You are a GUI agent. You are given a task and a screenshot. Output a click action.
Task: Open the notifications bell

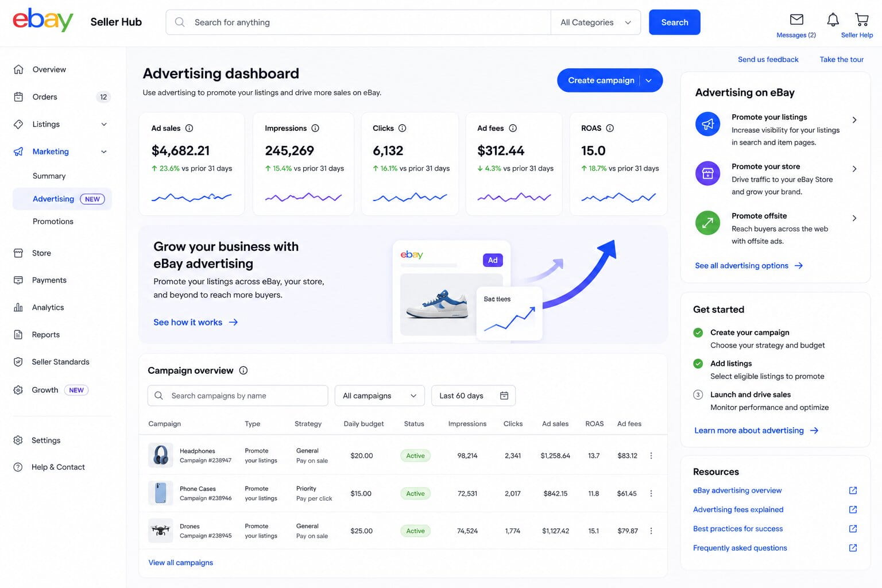(833, 20)
